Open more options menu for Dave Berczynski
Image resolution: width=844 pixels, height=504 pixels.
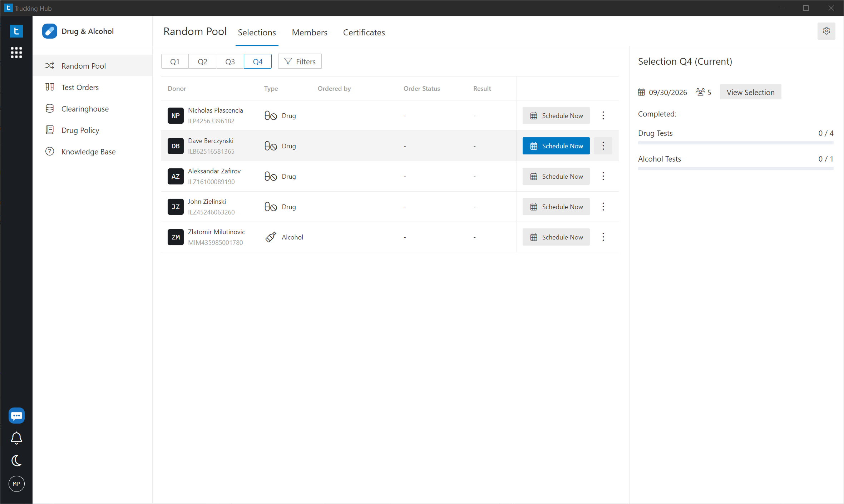[603, 146]
